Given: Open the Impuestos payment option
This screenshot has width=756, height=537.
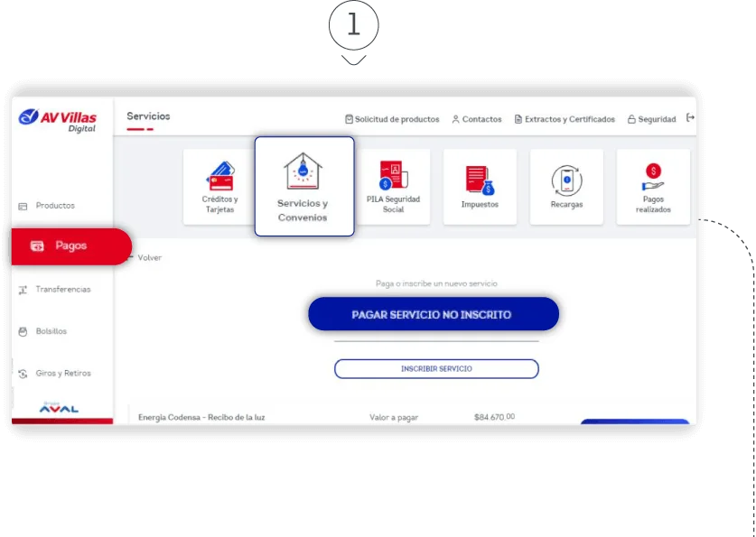Looking at the screenshot, I should click(x=480, y=185).
